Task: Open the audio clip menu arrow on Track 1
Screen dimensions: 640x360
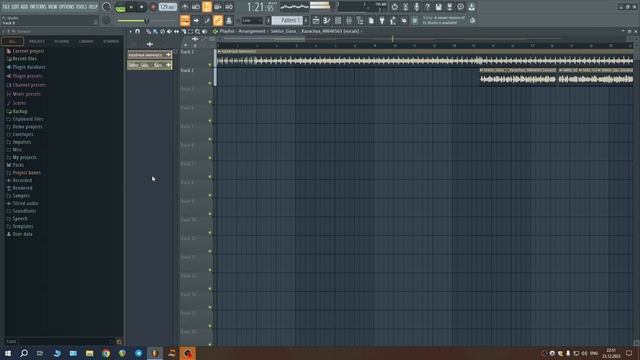Action: click(219, 51)
